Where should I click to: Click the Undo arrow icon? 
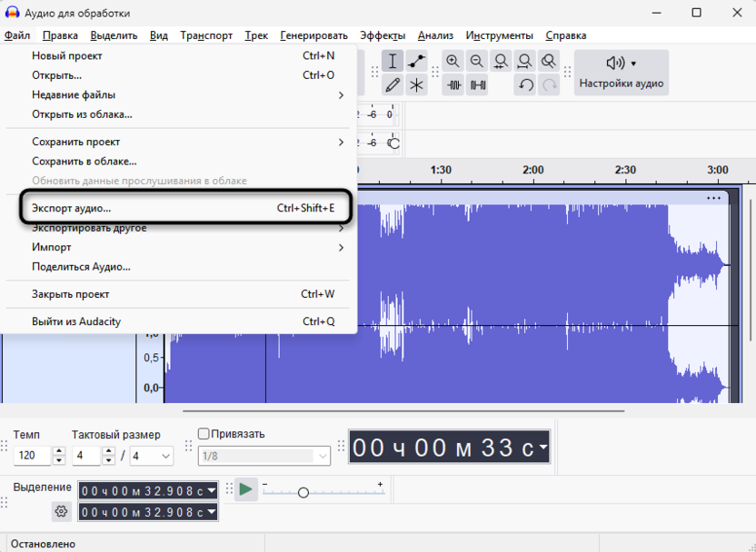click(524, 84)
